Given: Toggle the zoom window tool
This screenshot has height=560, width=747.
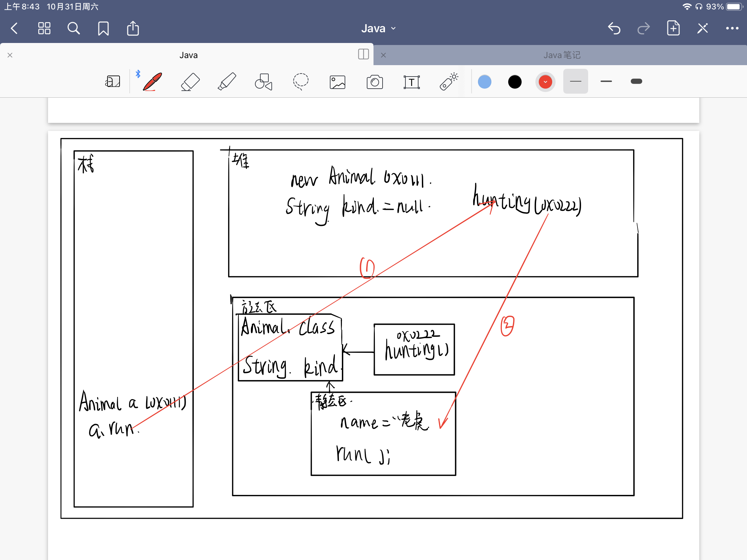Looking at the screenshot, I should 113,82.
